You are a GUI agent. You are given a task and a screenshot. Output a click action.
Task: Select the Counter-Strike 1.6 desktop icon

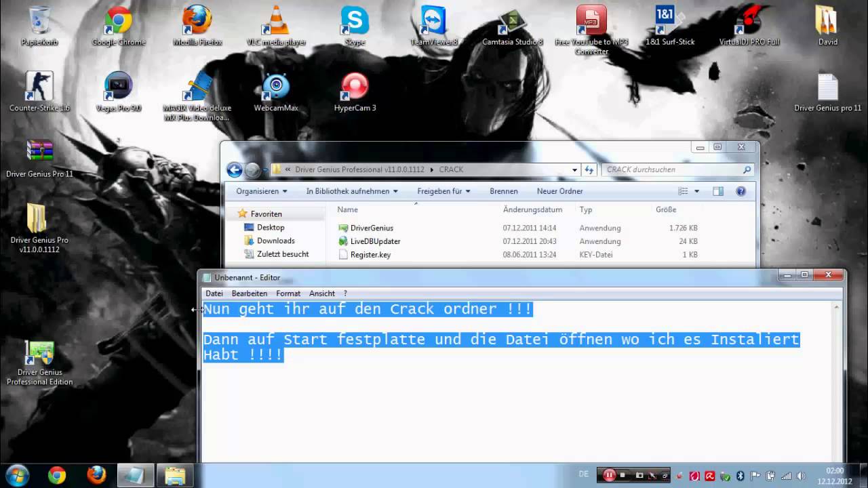click(39, 91)
